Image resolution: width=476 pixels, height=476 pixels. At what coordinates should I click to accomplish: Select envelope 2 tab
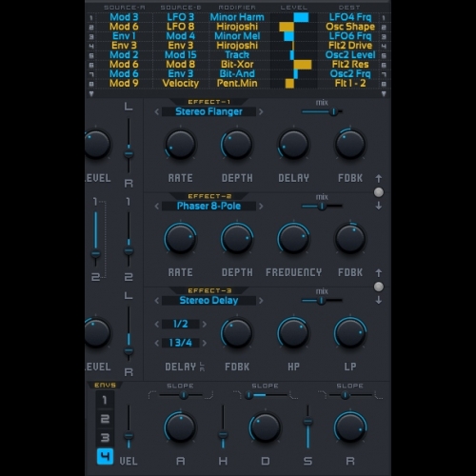tap(105, 419)
